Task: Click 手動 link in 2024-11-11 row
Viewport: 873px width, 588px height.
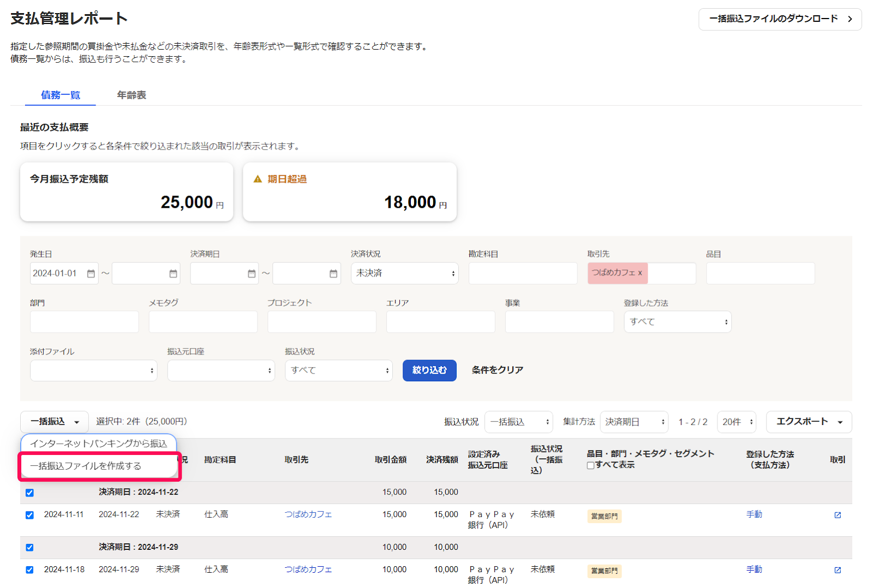Action: click(x=754, y=514)
